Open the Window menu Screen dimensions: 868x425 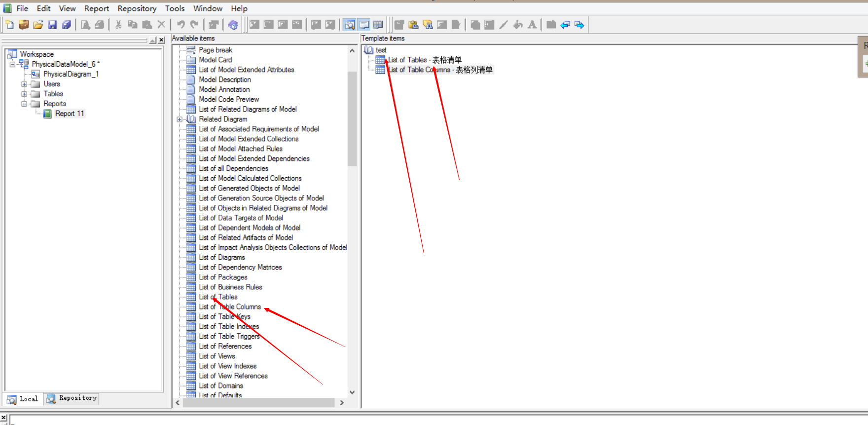[208, 8]
